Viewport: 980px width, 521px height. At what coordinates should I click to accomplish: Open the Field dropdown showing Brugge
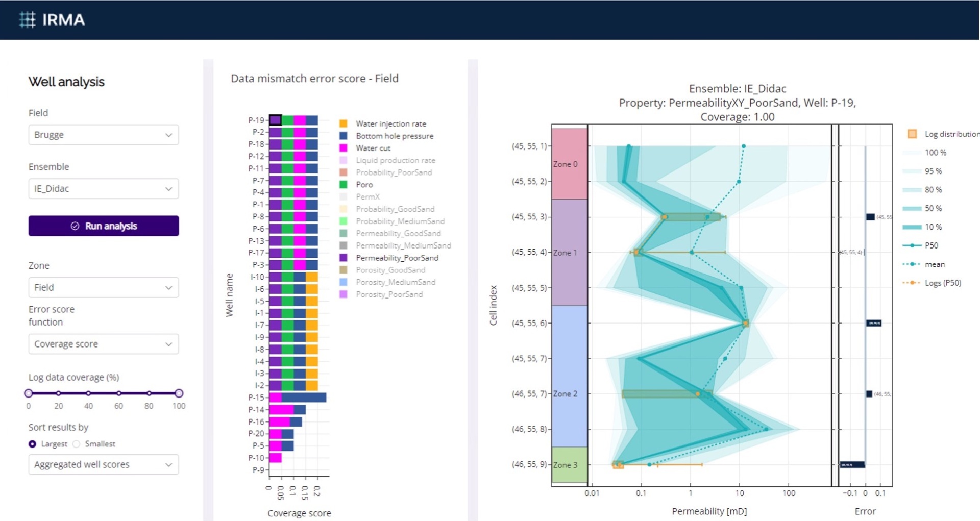click(x=104, y=135)
